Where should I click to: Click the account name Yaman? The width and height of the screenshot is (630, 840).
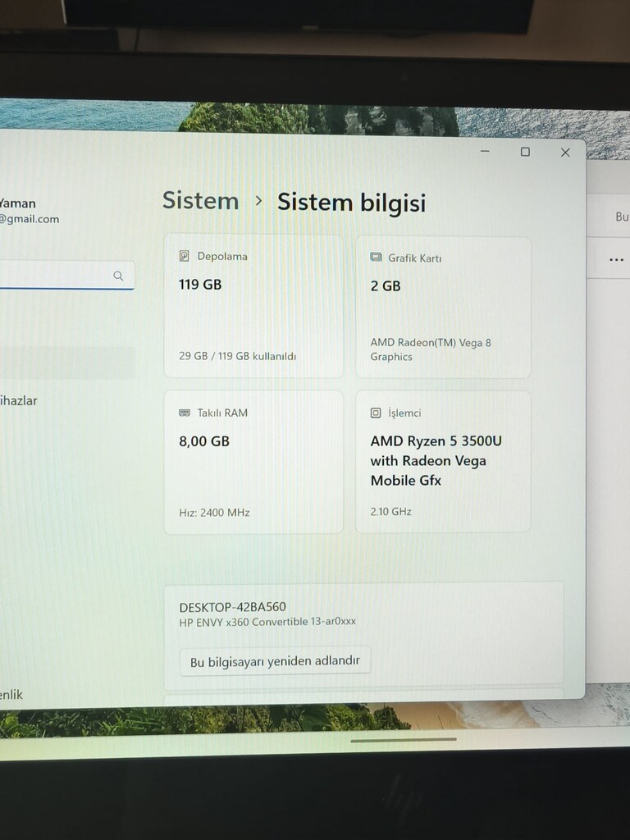pos(18,203)
